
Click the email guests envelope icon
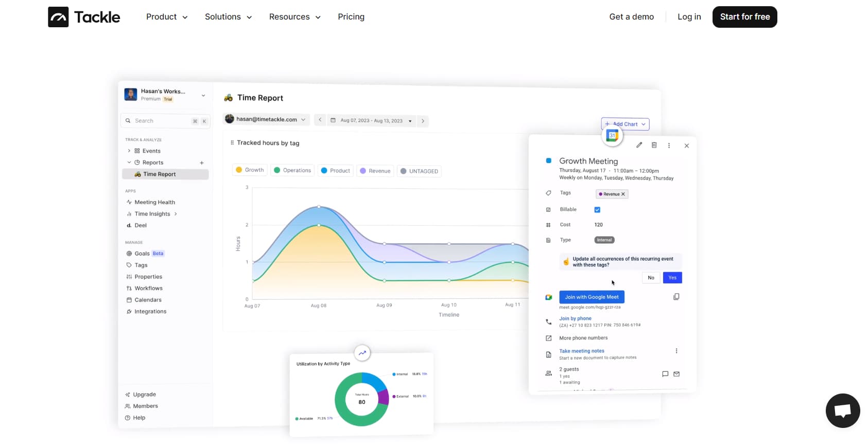(676, 374)
